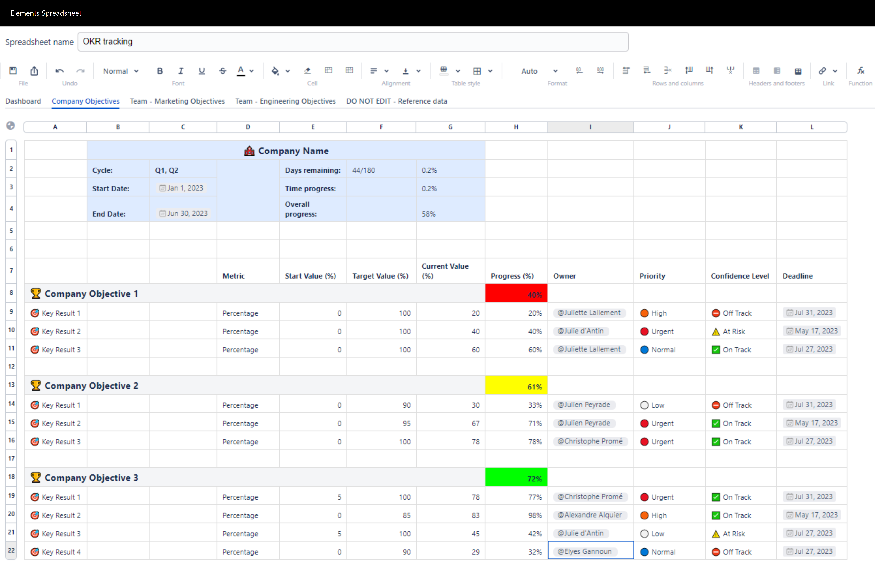Click the clear cell eraser icon
The width and height of the screenshot is (875, 588).
[307, 70]
